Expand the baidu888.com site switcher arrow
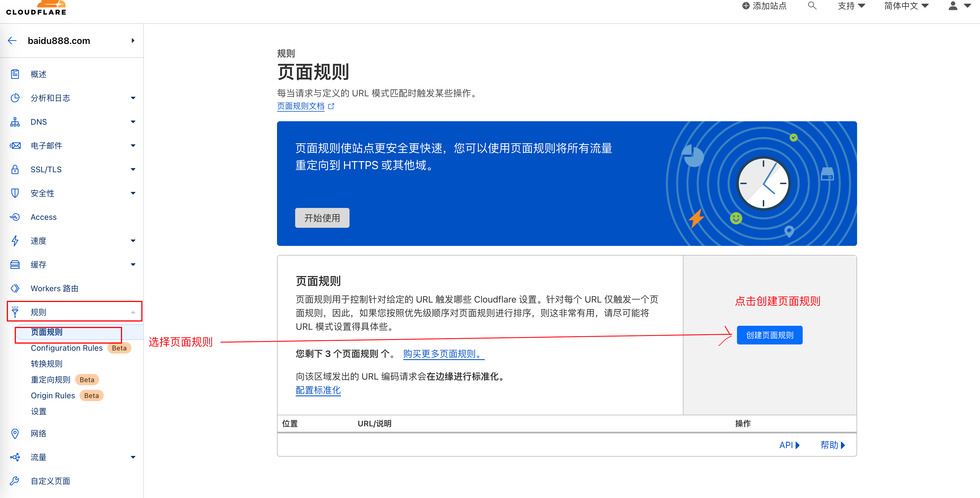The image size is (980, 498). pos(133,41)
